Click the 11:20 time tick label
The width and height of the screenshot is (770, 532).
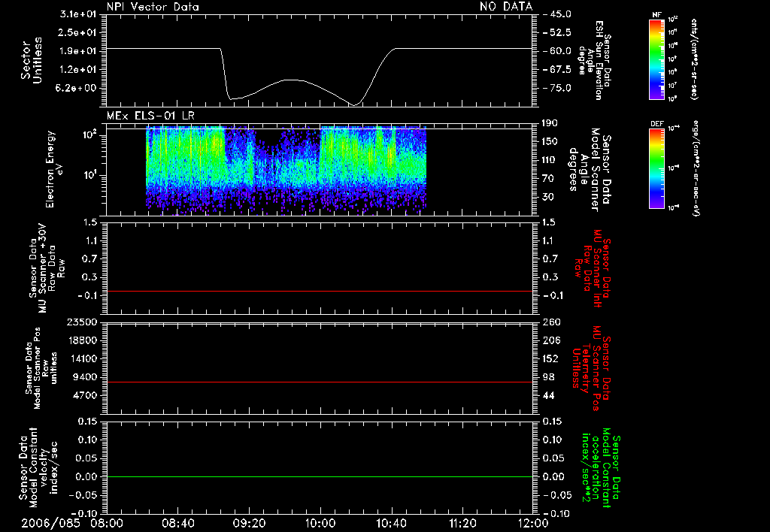(462, 523)
